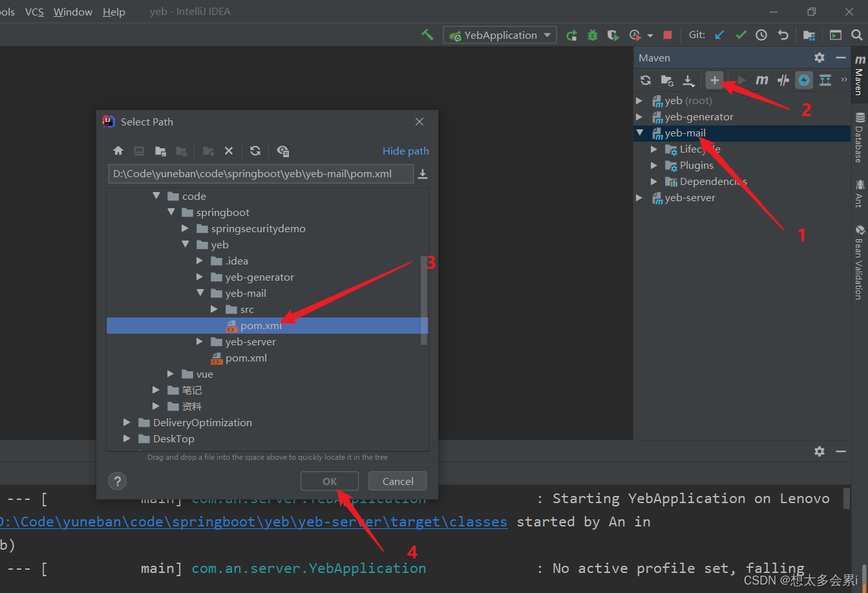868x593 pixels.
Task: Expand Plugins under yeb-mail
Action: [654, 165]
